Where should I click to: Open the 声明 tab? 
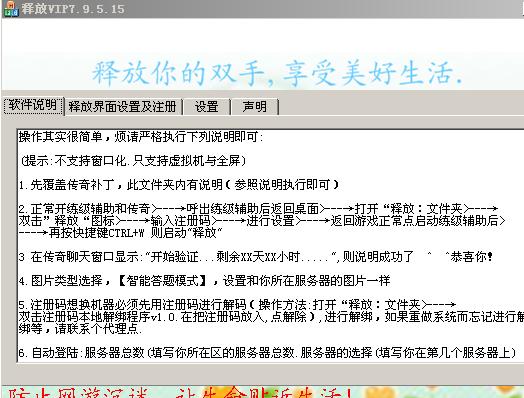[x=255, y=107]
